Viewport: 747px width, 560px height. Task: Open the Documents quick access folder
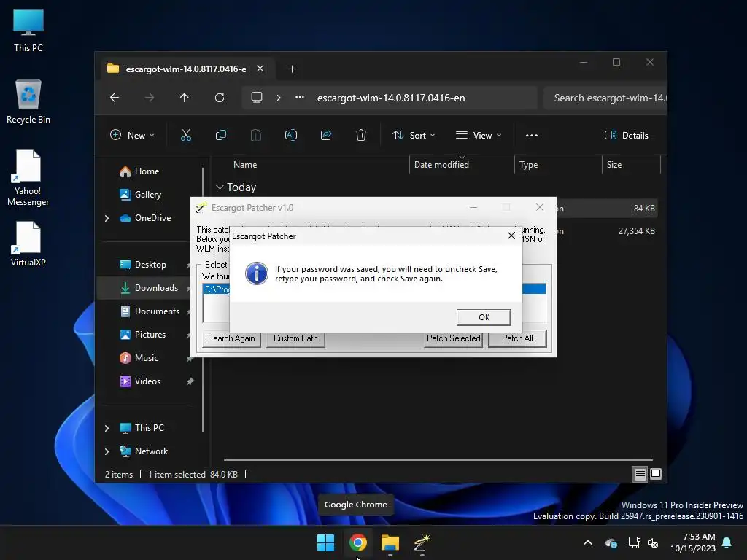[x=158, y=311]
